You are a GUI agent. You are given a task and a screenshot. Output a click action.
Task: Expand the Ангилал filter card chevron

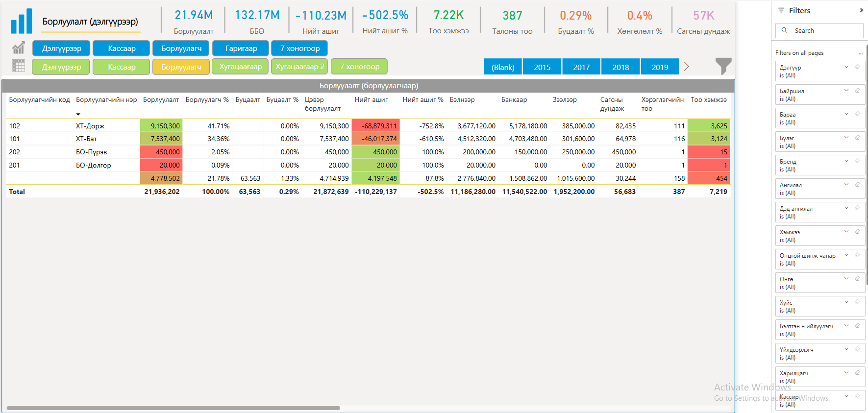[846, 185]
